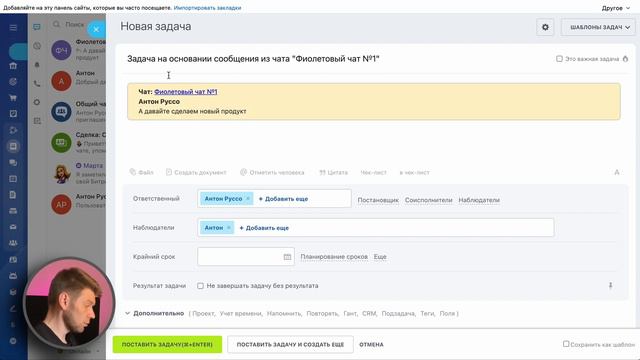
Task: Select Подзадача option
Action: tap(398, 313)
